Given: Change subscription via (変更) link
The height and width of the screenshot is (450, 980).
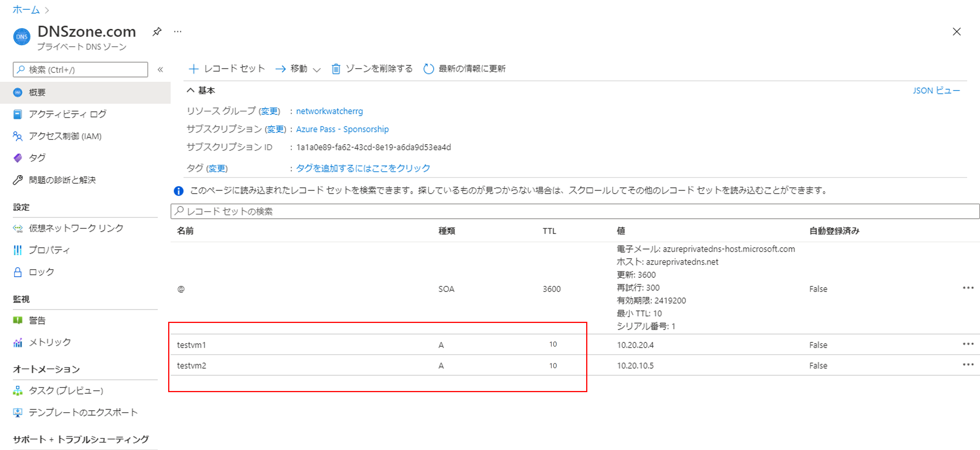Looking at the screenshot, I should [276, 129].
